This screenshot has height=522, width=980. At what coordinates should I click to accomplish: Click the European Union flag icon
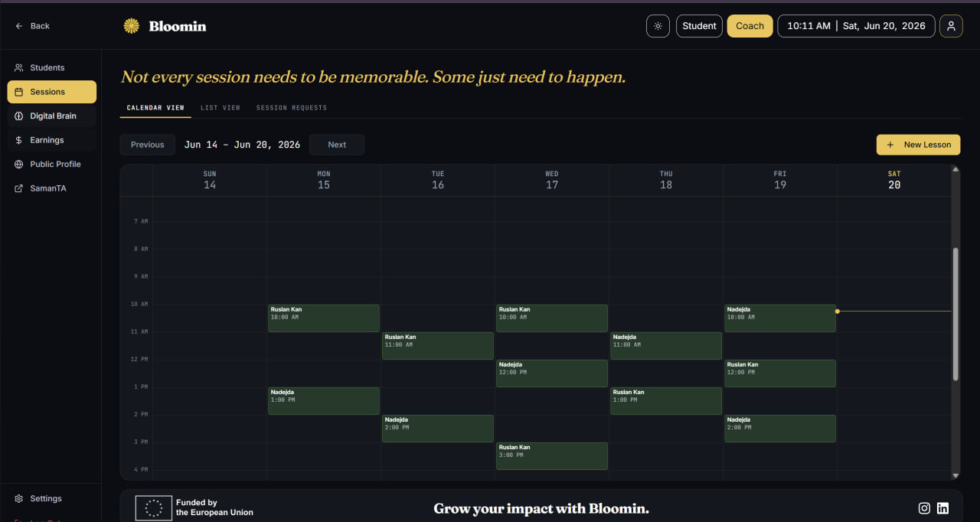[154, 508]
